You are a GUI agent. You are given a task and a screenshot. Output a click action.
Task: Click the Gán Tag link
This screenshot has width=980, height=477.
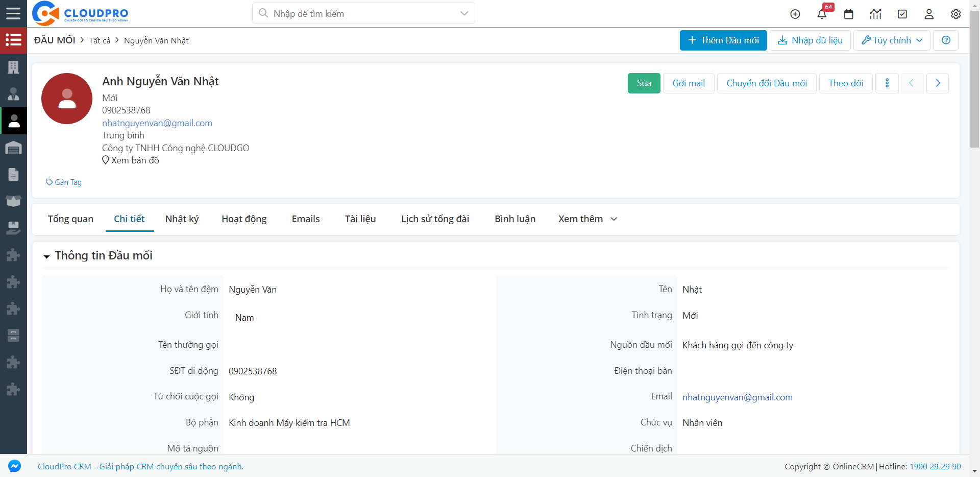(64, 182)
